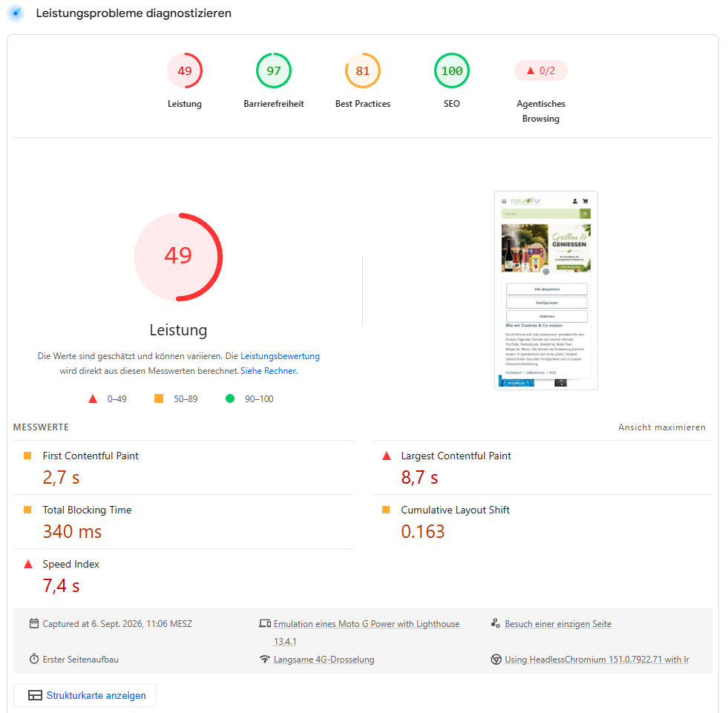Viewport: 728px width, 713px height.
Task: Click the Chromium icon beside Using HeadlessChromium
Action: click(496, 659)
